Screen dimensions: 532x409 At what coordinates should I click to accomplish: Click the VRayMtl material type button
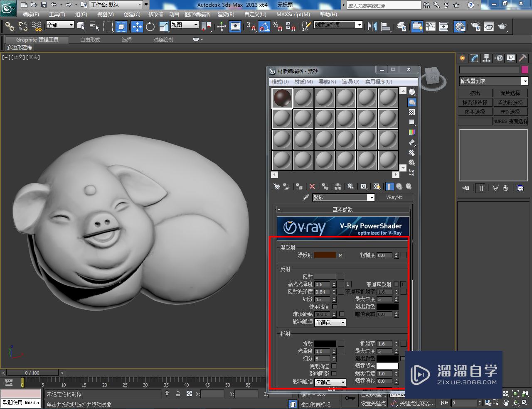[x=394, y=197]
